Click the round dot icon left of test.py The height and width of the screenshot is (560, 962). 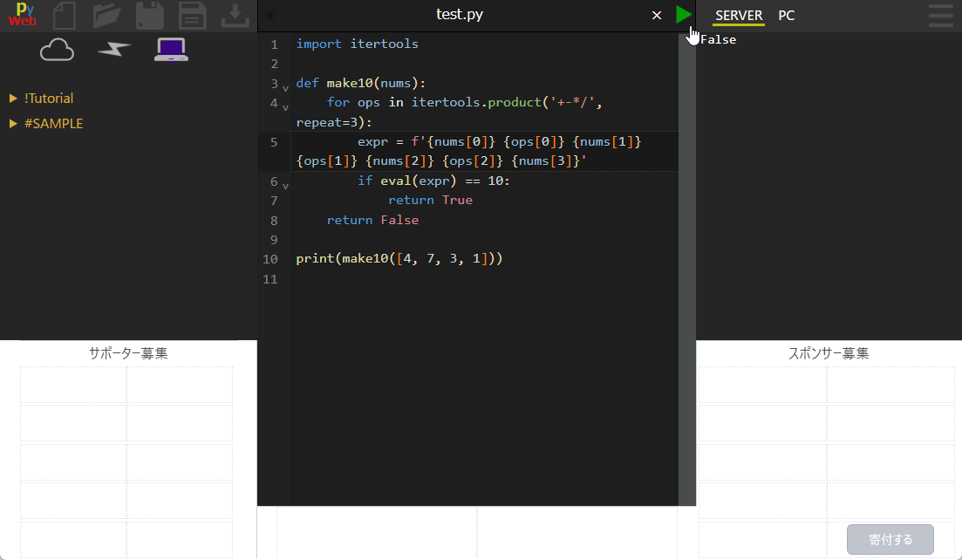click(270, 16)
